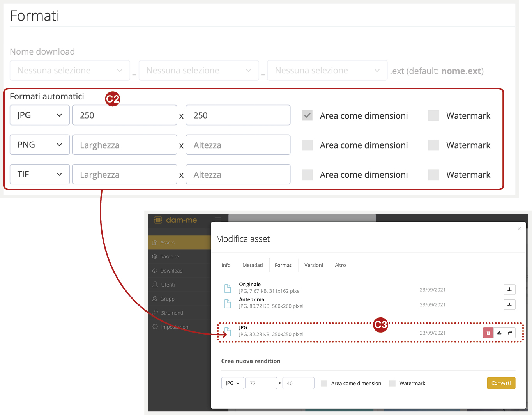This screenshot has height=416, width=532.
Task: Open the first Nessuna selezione dropdown
Action: point(70,71)
